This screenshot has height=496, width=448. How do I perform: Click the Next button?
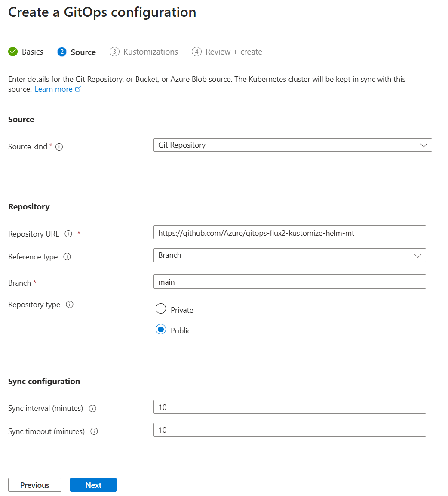(x=93, y=485)
